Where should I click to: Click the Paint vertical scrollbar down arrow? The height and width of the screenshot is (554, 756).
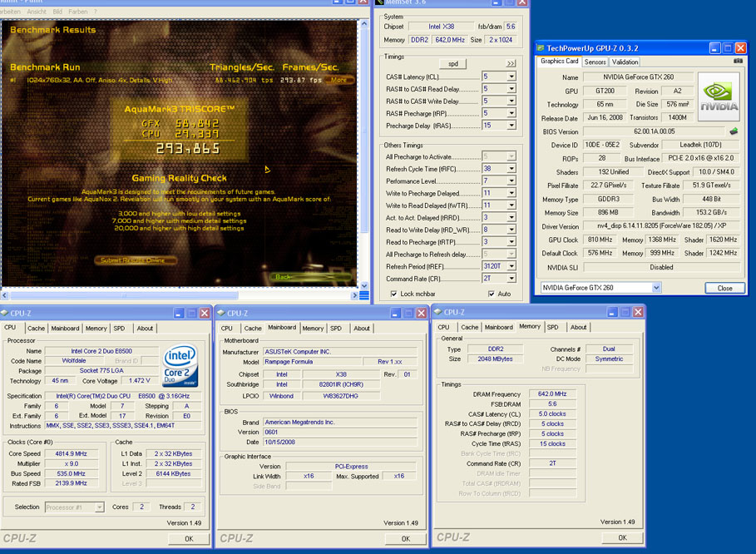(x=364, y=285)
